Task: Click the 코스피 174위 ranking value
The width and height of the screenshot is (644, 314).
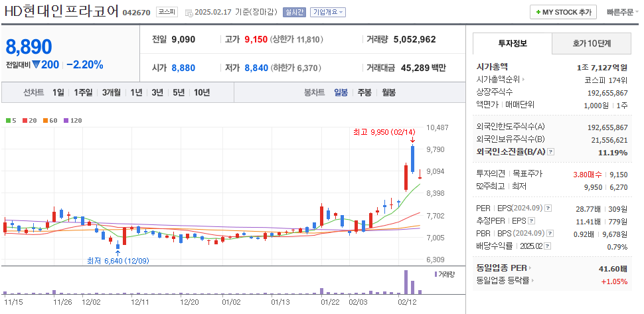Action: click(605, 80)
